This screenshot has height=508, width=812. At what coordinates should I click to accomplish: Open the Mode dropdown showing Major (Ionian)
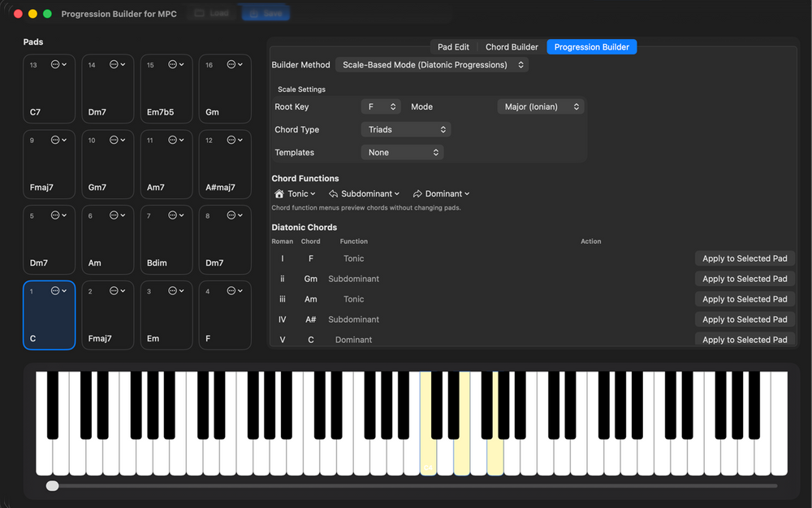[540, 107]
